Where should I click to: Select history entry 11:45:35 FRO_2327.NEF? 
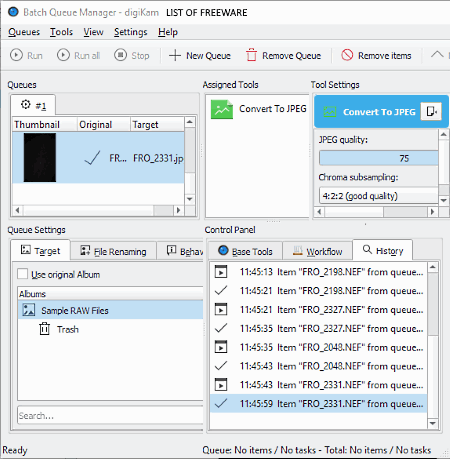click(x=318, y=328)
